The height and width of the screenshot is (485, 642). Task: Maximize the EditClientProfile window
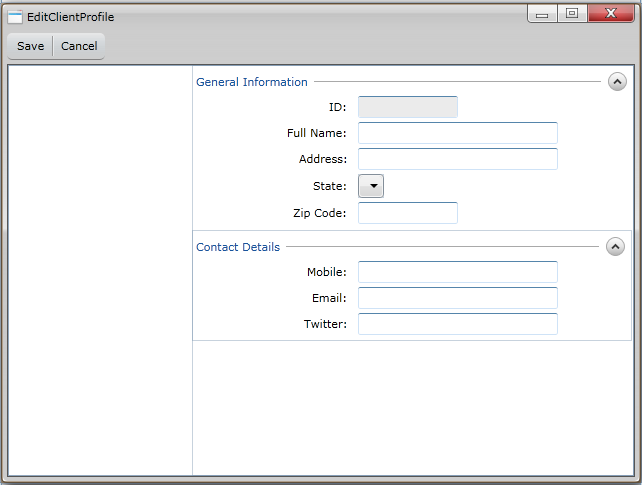(571, 14)
